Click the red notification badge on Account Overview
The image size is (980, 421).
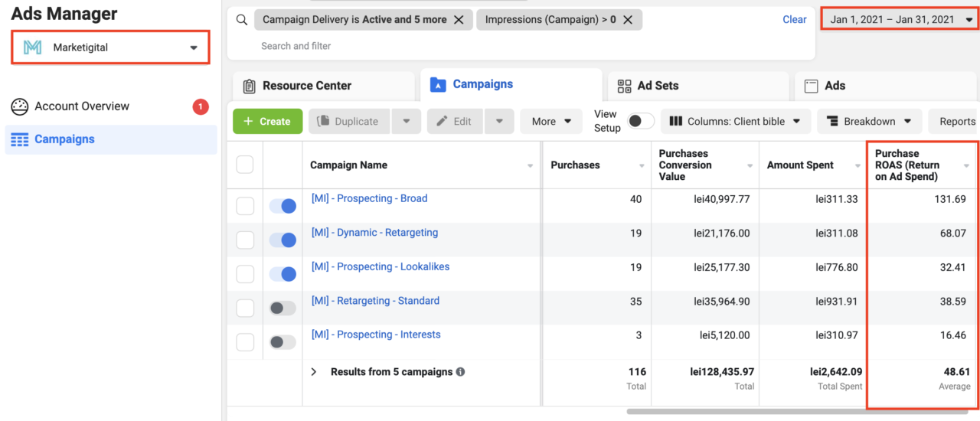tap(201, 106)
